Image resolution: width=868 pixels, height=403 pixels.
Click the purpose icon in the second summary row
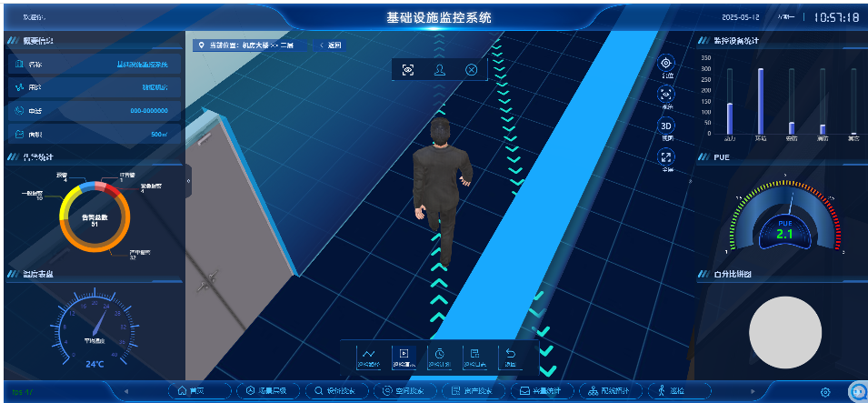coord(19,87)
